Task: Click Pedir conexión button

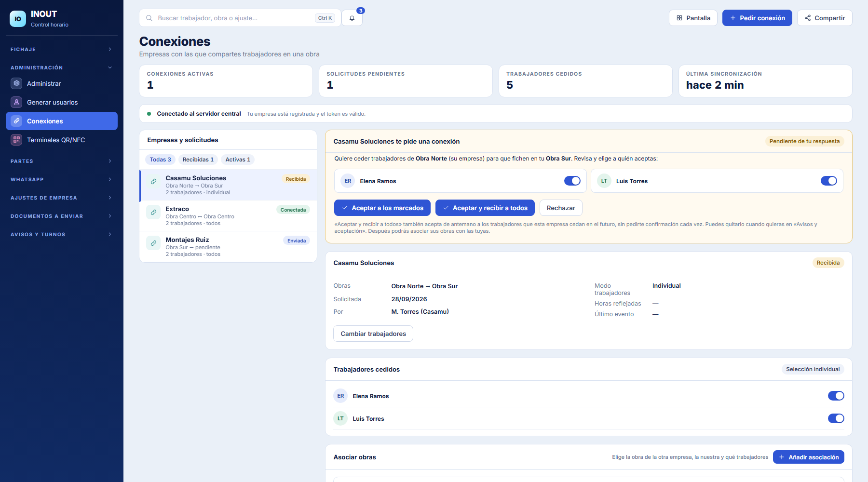Action: [757, 18]
